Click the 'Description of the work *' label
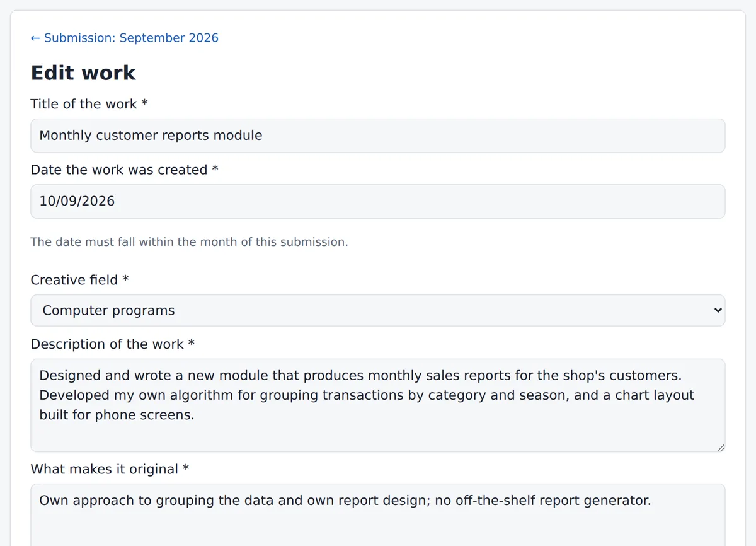 [x=113, y=344]
